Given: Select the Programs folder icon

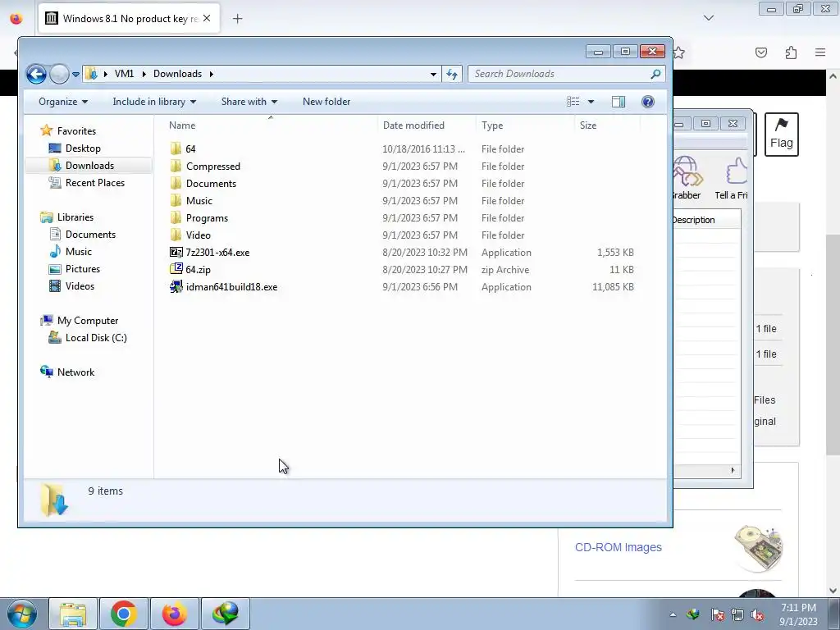Looking at the screenshot, I should tap(176, 217).
